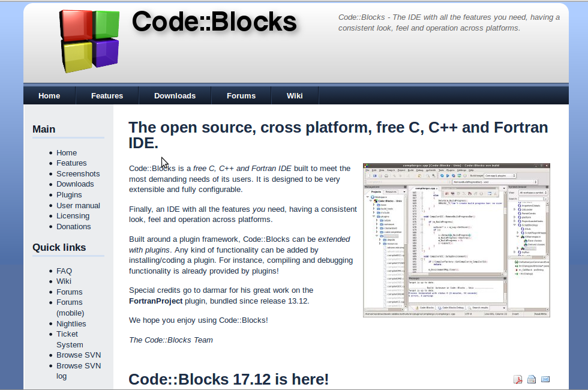The height and width of the screenshot is (390, 588).
Task: Click the 'Code::Blocks 17.12 is here!' heading
Action: tap(229, 379)
